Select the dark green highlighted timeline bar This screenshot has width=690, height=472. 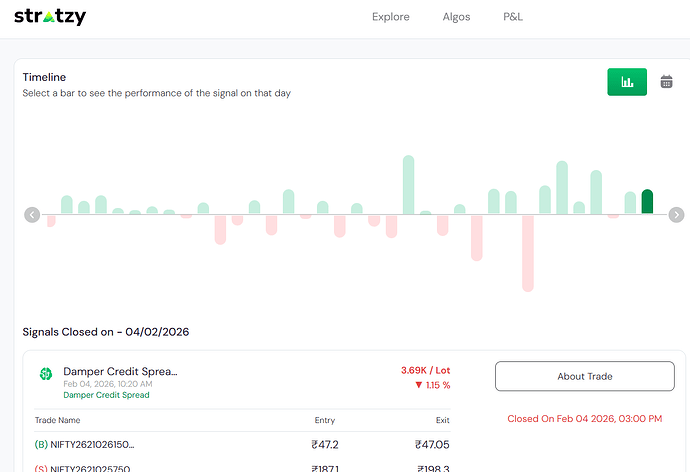click(x=647, y=202)
